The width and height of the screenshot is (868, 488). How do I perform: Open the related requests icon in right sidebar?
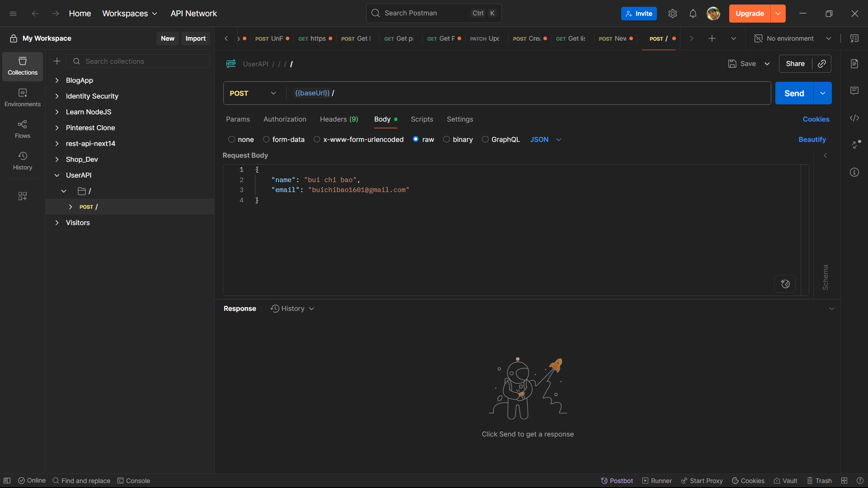pyautogui.click(x=856, y=144)
